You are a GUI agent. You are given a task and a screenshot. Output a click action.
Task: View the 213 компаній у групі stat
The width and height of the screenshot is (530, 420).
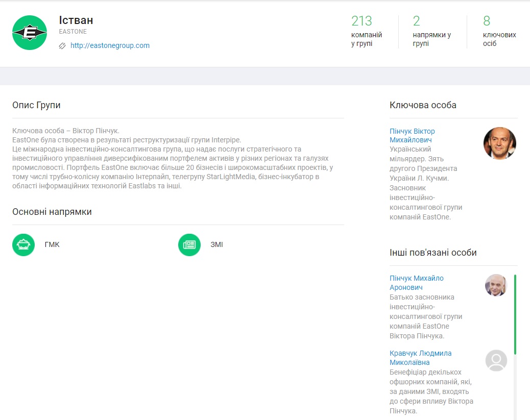point(367,31)
